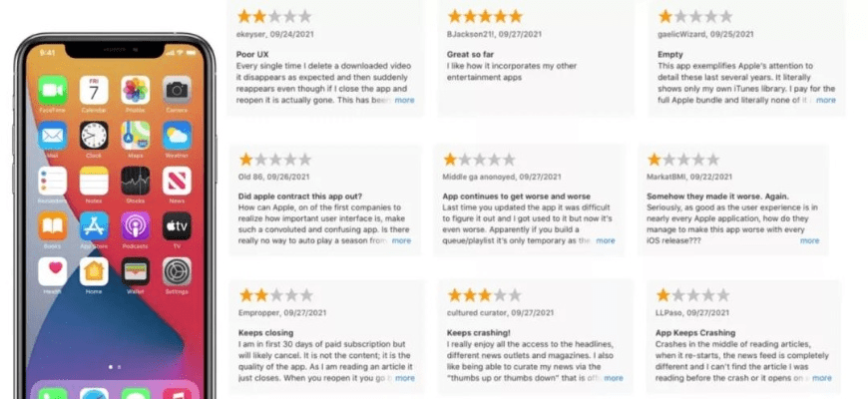
Task: Click the star rating on "Great so far" review
Action: coord(484,17)
